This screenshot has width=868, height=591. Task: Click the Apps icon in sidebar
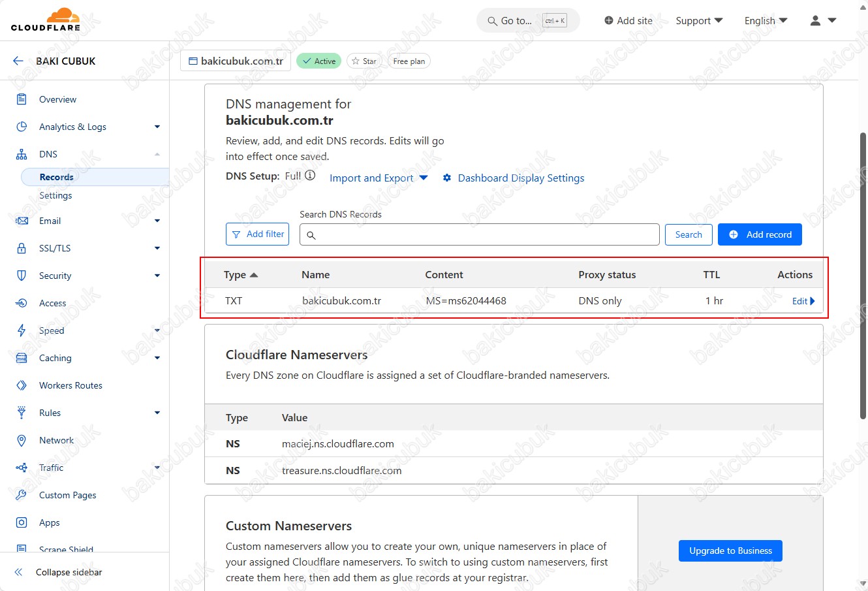[22, 522]
